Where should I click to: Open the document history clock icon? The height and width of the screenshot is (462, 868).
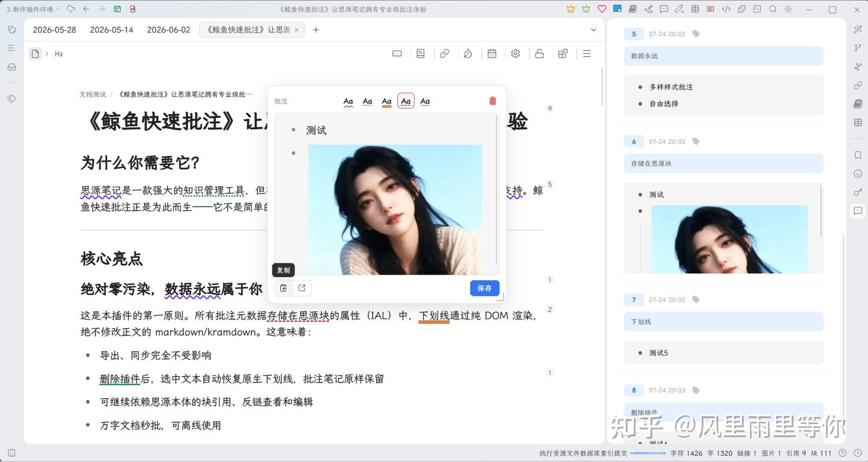tap(468, 54)
